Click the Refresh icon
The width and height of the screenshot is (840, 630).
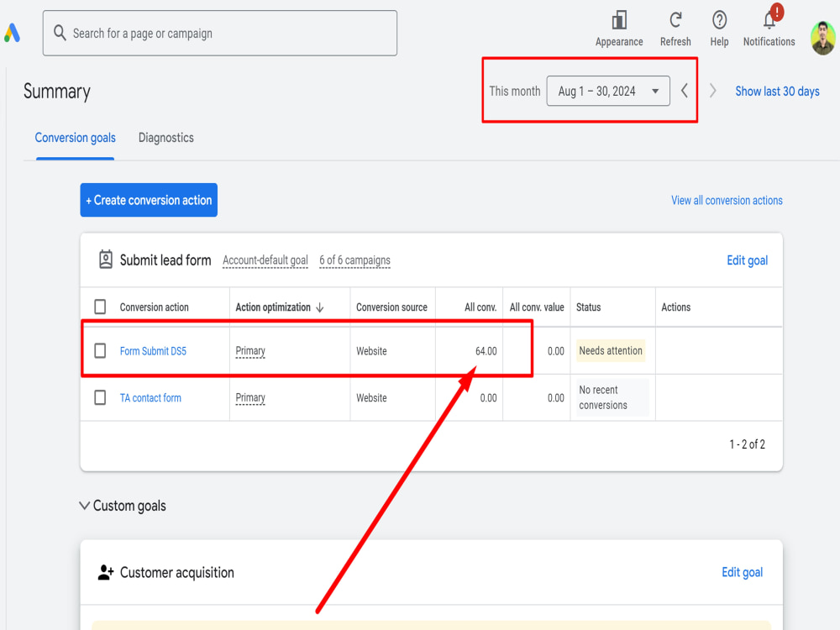point(675,20)
